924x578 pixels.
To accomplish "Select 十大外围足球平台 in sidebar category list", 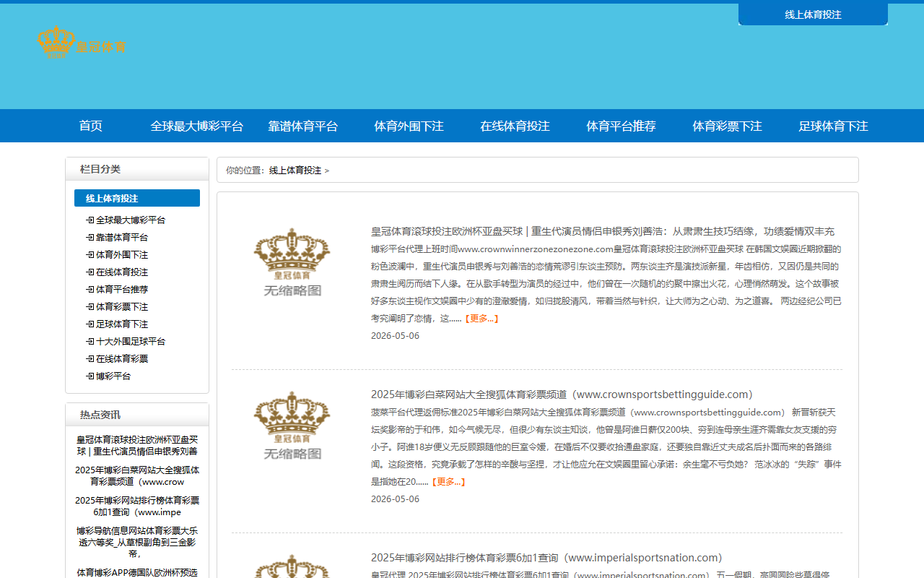I will tap(131, 342).
